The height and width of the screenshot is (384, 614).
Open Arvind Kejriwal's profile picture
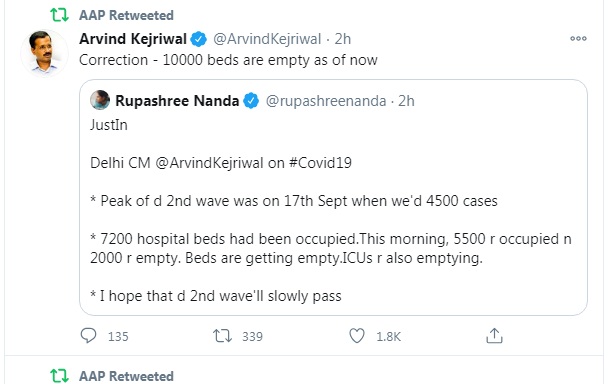[44, 52]
